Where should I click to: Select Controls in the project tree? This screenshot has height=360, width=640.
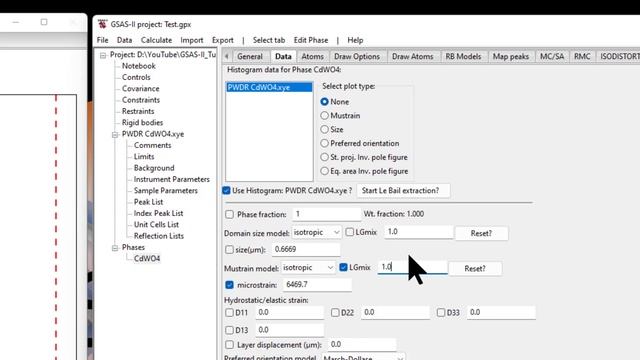tap(136, 77)
